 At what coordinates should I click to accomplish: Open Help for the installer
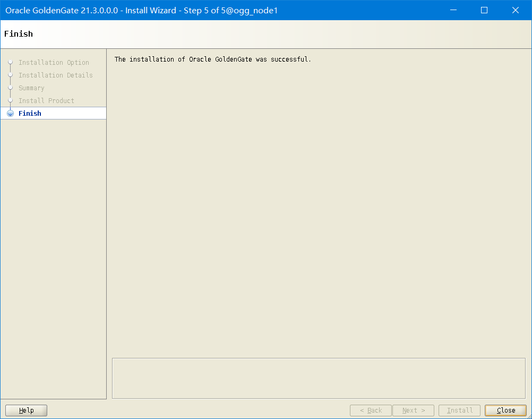pos(26,410)
